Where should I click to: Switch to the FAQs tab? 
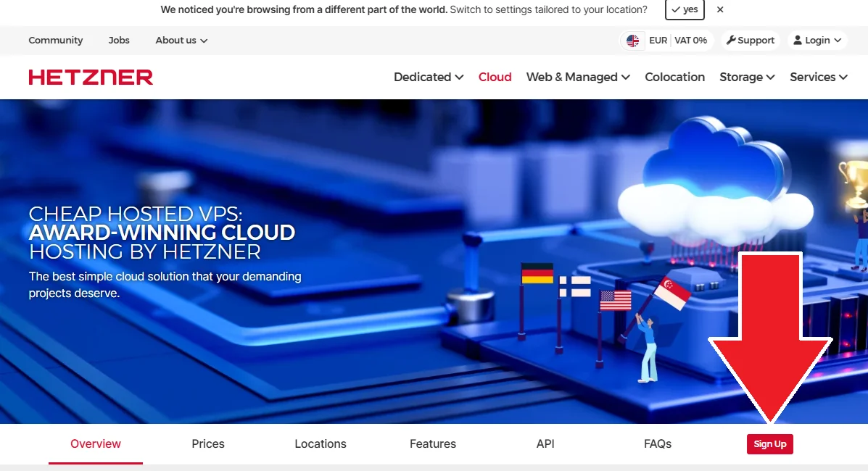(658, 444)
